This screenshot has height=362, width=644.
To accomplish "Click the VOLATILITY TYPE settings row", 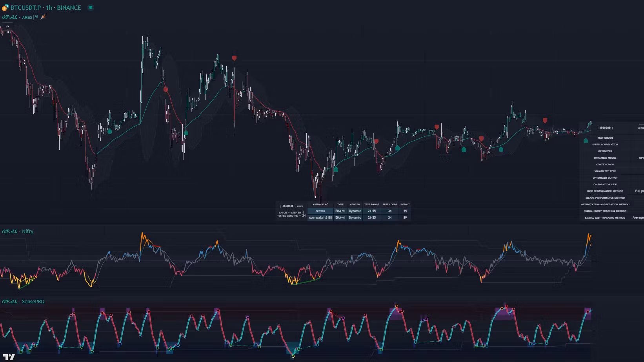I will coord(605,171).
